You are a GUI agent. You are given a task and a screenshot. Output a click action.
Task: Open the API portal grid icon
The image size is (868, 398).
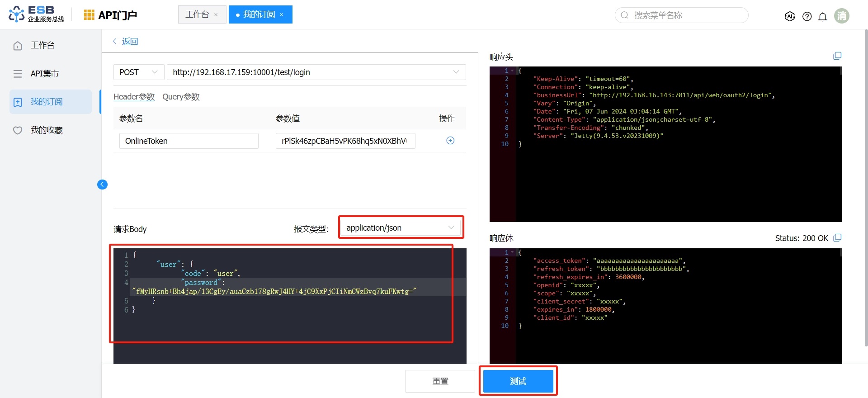pyautogui.click(x=89, y=15)
